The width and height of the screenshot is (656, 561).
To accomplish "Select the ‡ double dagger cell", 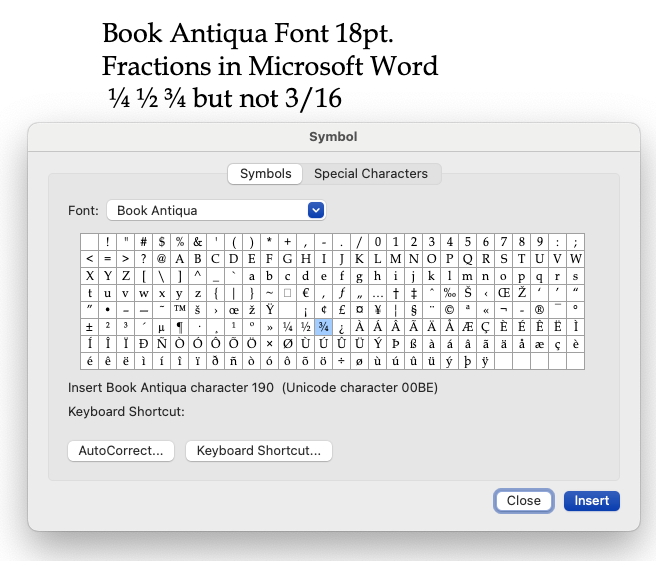I will [x=413, y=293].
